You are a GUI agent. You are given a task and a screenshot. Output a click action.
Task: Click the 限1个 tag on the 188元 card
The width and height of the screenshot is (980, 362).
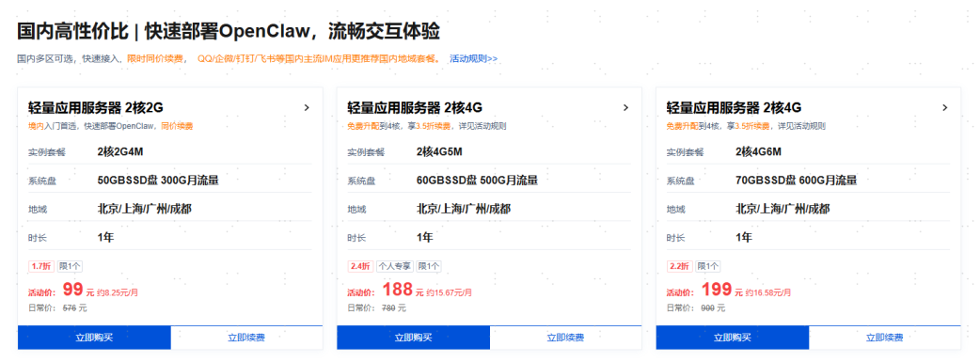point(429,266)
